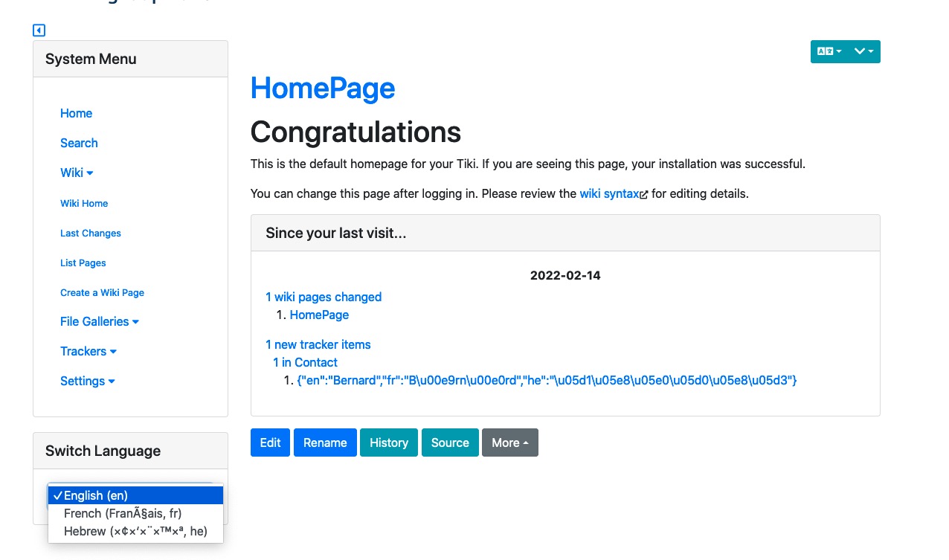Collapse the left sidebar with arrow icon
Viewport: 949px width, 560px height.
[x=39, y=30]
